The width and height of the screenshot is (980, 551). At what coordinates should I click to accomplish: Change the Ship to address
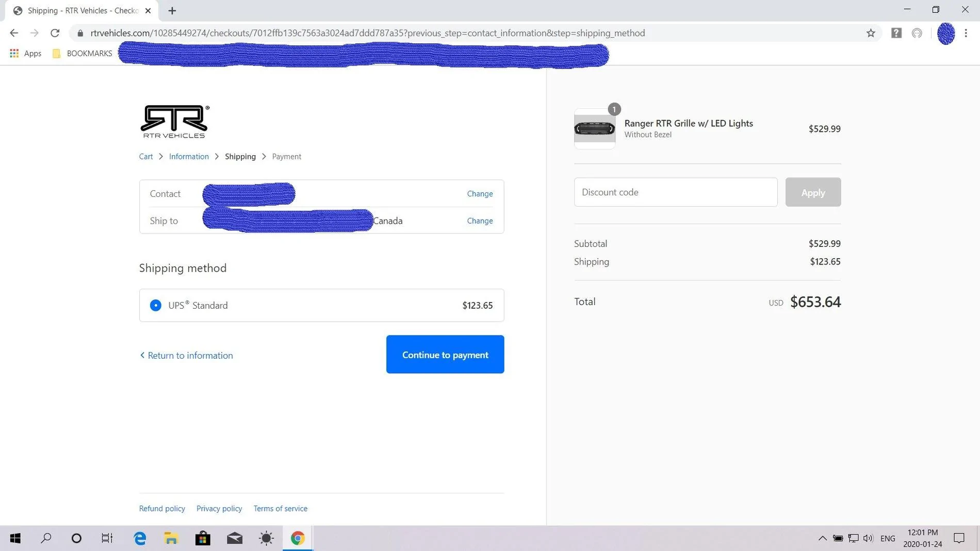(480, 221)
